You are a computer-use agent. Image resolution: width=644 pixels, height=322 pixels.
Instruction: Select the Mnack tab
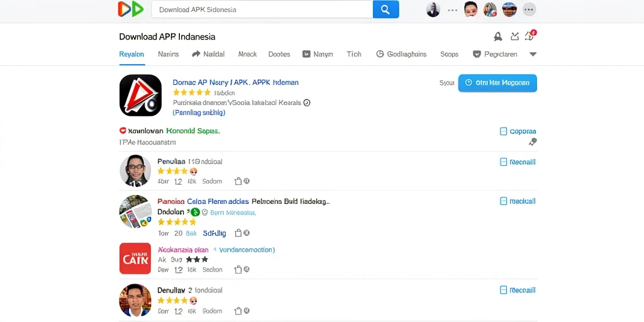point(247,54)
